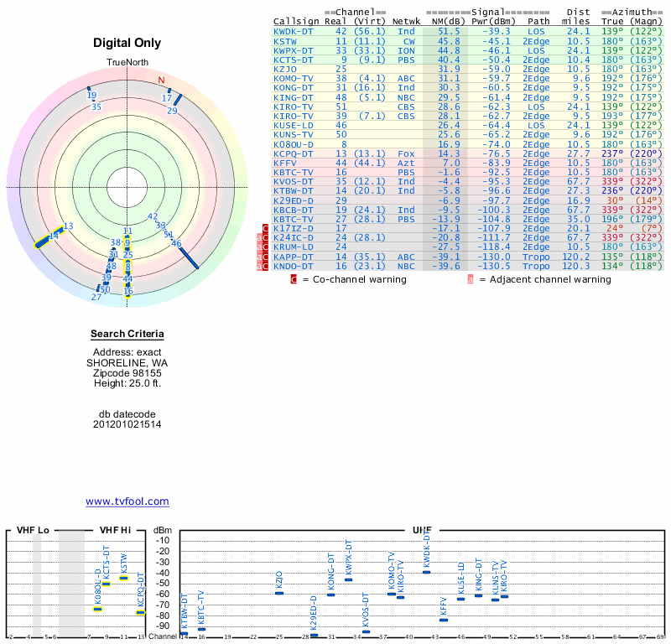Click the co-channel warning icon beside KNDO-DT
Viewport: 671px width, 644px height.
[x=266, y=267]
